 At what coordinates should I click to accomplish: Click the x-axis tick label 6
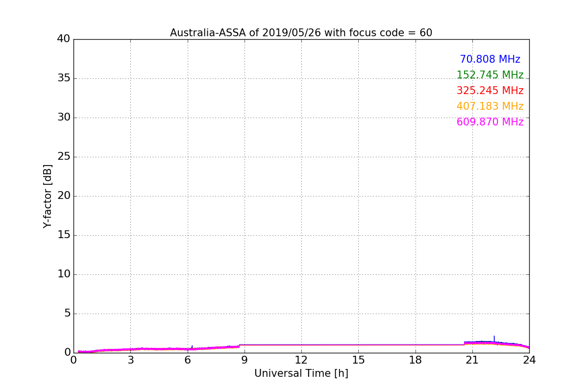[188, 360]
